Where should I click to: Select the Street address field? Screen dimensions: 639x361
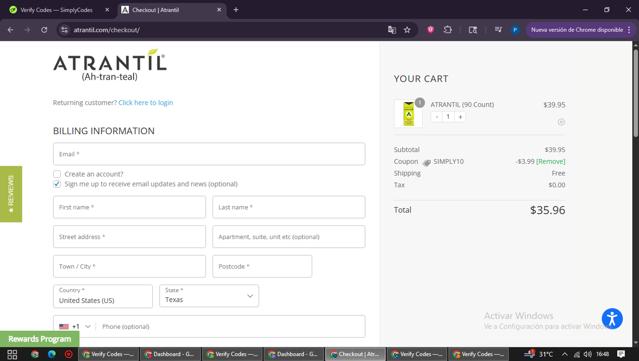click(x=129, y=237)
